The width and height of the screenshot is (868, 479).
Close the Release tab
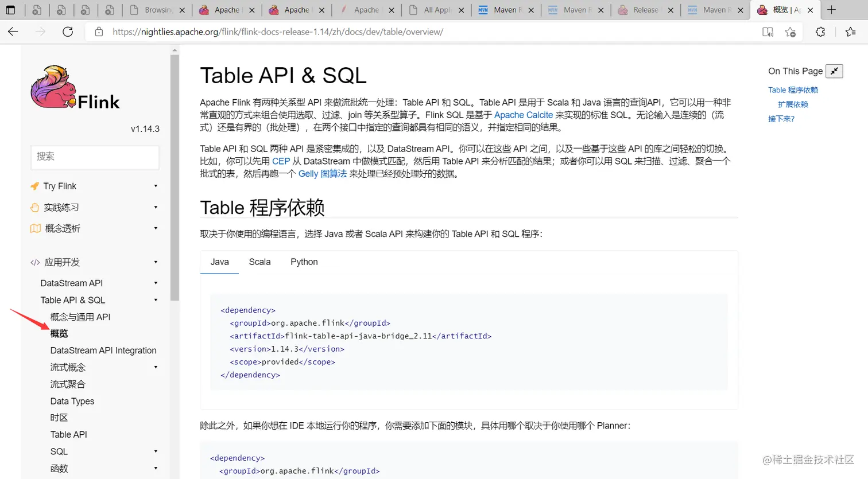[x=671, y=10]
